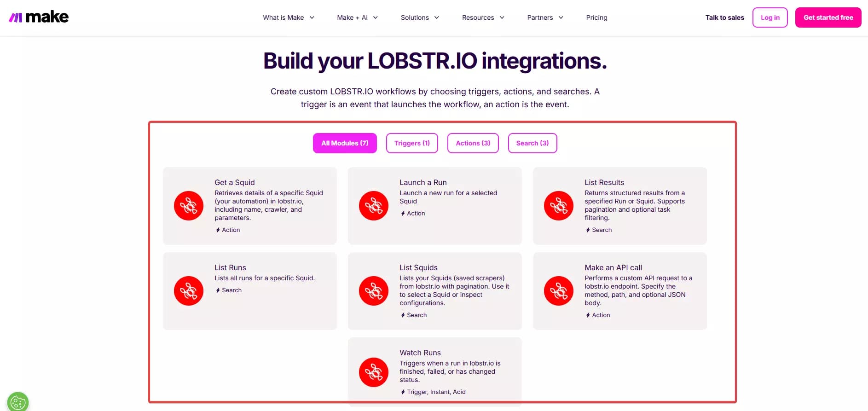Click 'Returns structured results' description
The height and width of the screenshot is (411, 868).
635,205
